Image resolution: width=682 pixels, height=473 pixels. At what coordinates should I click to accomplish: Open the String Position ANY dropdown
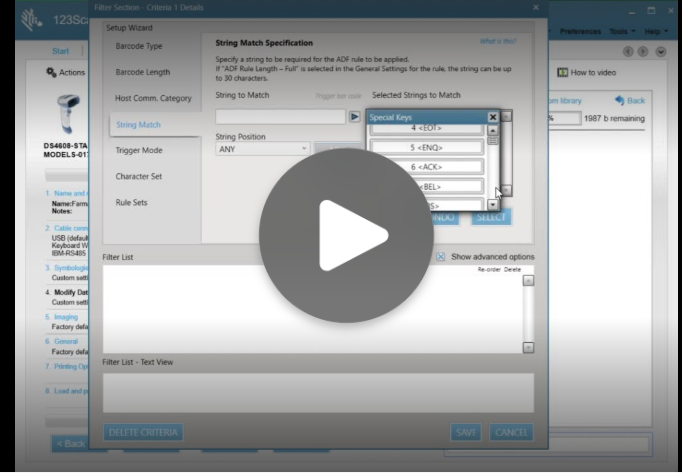263,149
